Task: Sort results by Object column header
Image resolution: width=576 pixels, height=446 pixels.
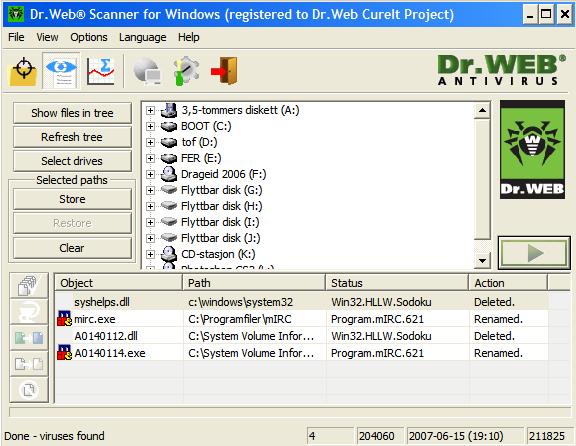Action: (x=118, y=283)
